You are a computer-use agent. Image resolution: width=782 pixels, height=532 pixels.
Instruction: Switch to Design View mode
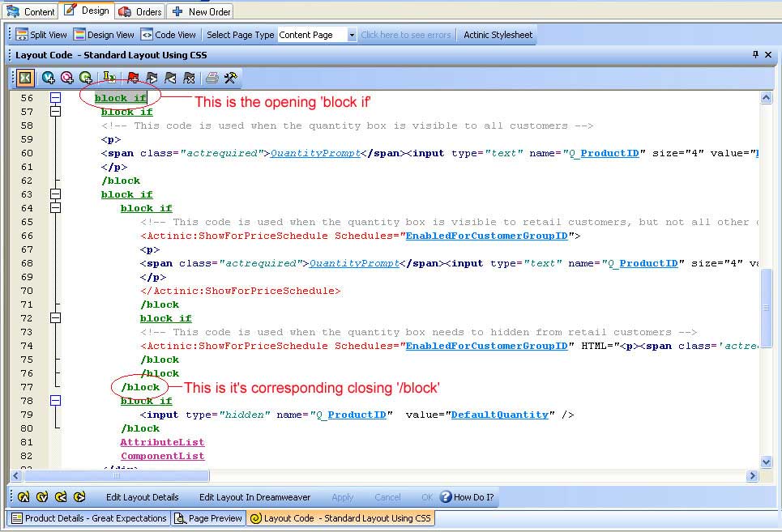pyautogui.click(x=104, y=35)
